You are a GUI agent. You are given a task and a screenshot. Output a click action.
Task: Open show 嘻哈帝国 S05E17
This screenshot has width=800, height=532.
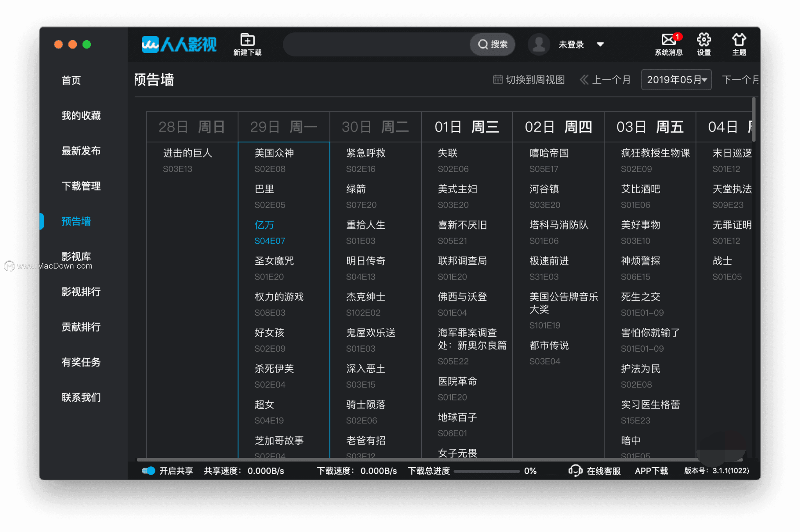[x=549, y=160]
